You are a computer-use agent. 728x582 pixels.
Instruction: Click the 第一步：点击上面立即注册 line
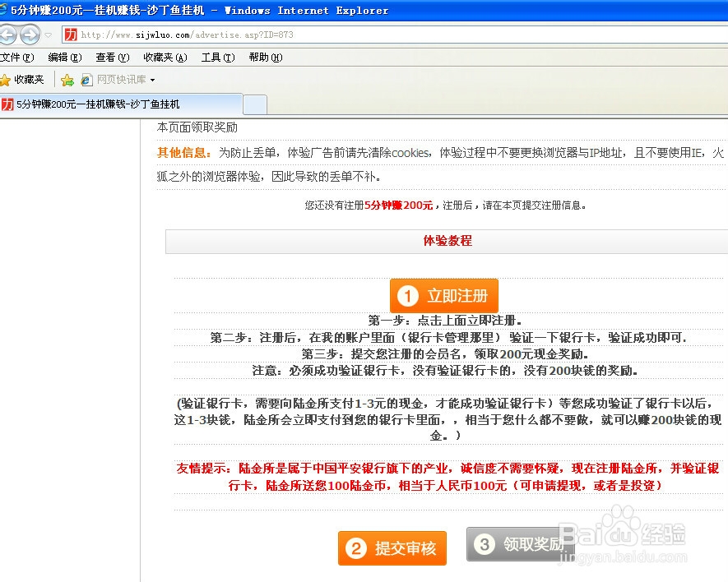(x=445, y=321)
